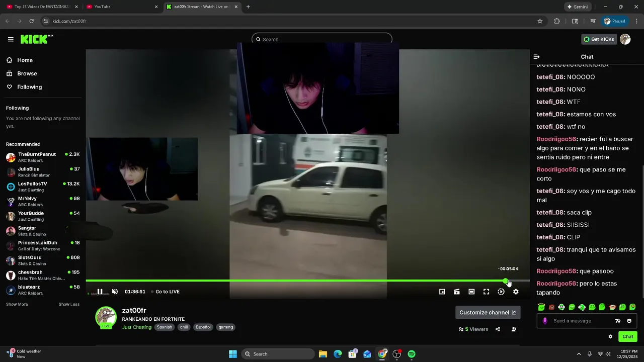Open the playback speed control icon
Image resolution: width=644 pixels, height=362 pixels.
(x=501, y=292)
